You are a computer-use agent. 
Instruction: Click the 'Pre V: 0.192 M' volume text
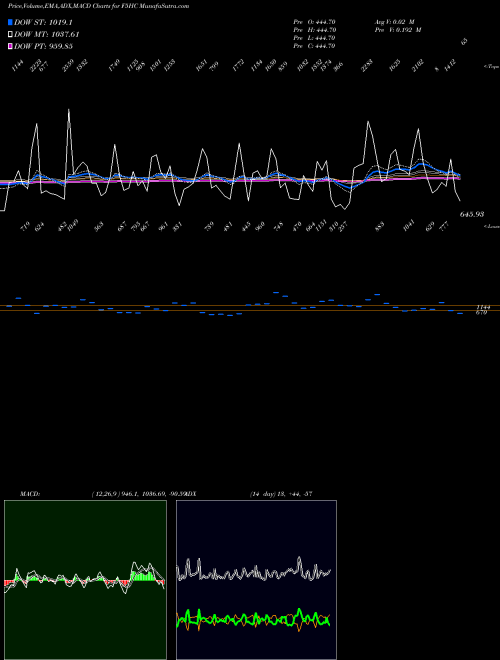[398, 30]
